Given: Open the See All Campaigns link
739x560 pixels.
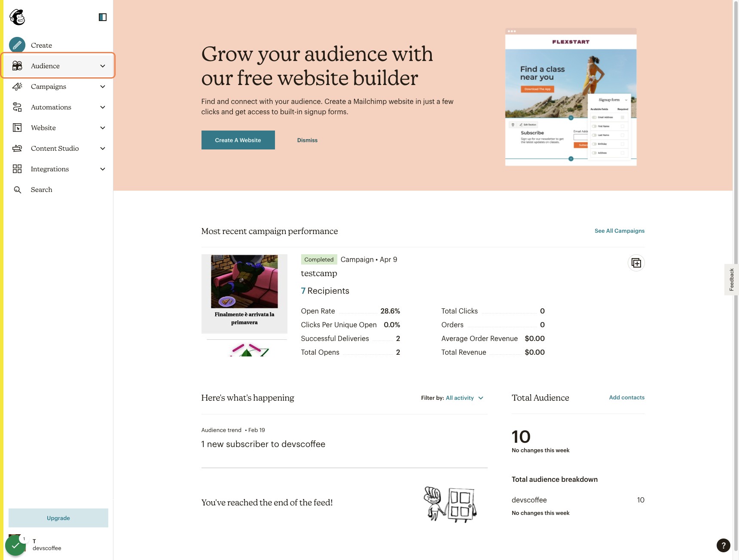Looking at the screenshot, I should [620, 231].
